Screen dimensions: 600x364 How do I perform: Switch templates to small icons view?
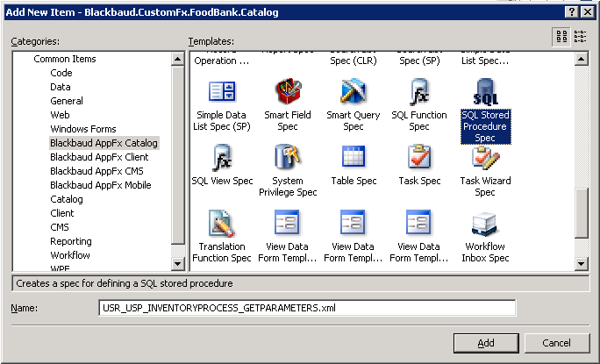pos(580,36)
